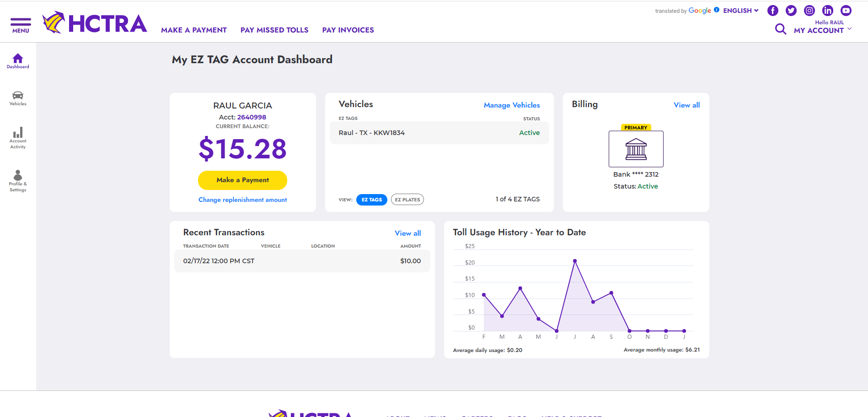Visit HCTRA Instagram page icon
The height and width of the screenshot is (417, 868).
coord(809,11)
